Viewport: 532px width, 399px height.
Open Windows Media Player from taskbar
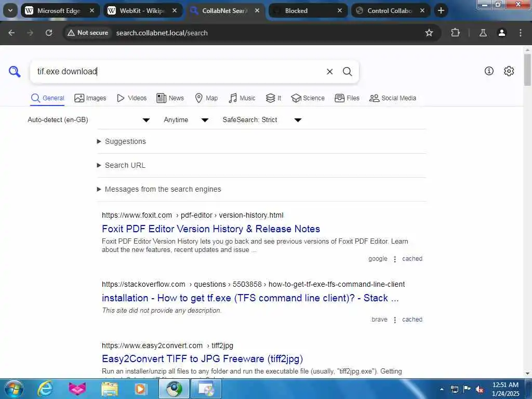(x=140, y=389)
